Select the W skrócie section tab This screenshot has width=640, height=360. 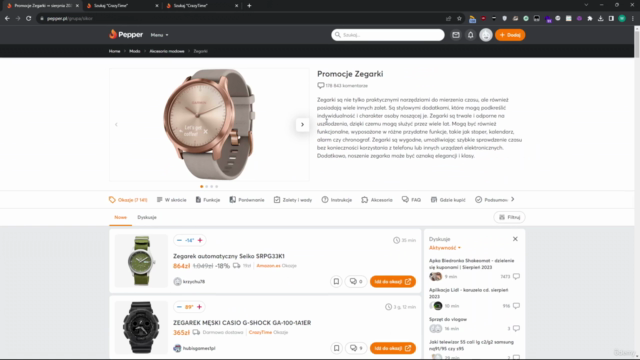click(x=171, y=200)
